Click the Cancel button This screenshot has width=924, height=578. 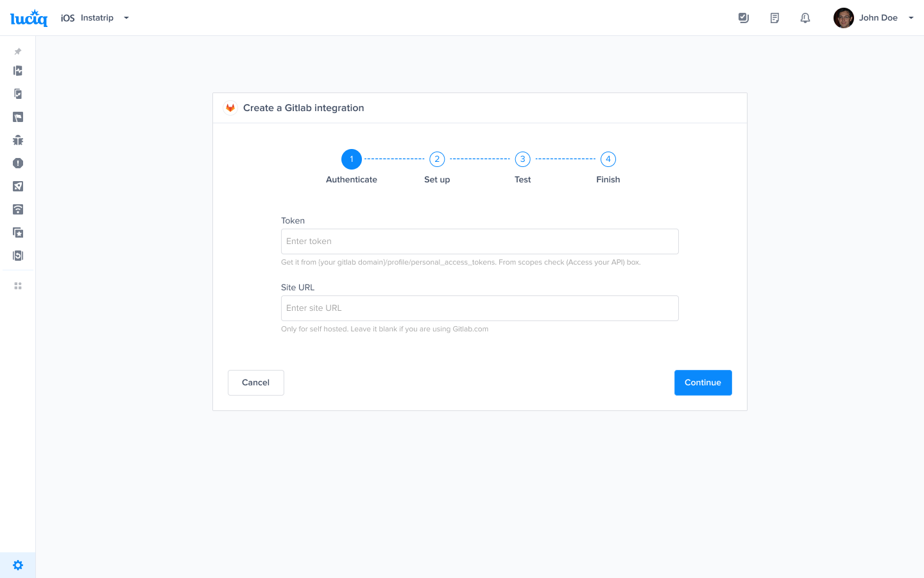coord(256,383)
